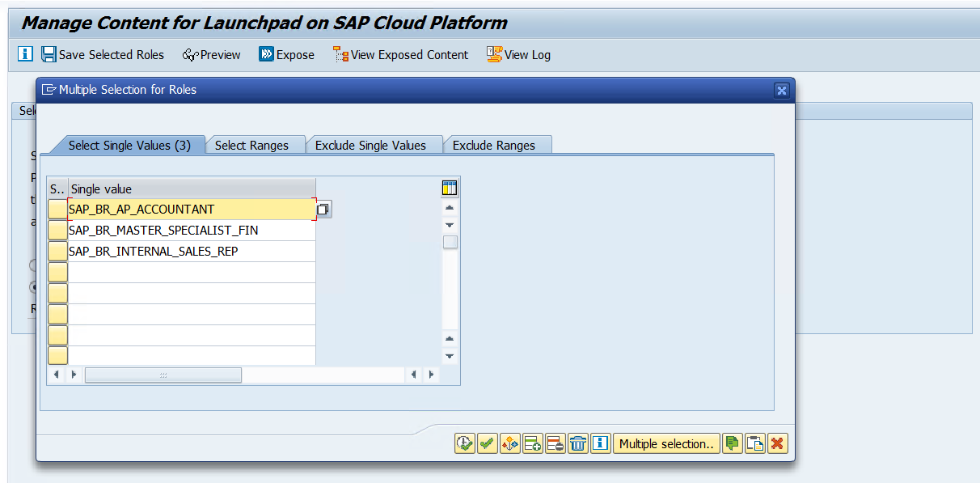Click the horizontal scrollbar thumb under the table
This screenshot has height=483, width=980.
[163, 375]
